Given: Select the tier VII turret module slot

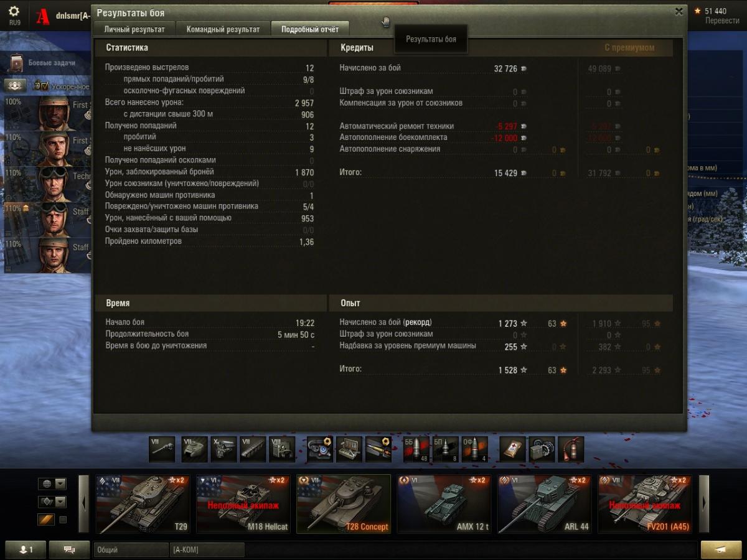Looking at the screenshot, I should (194, 449).
